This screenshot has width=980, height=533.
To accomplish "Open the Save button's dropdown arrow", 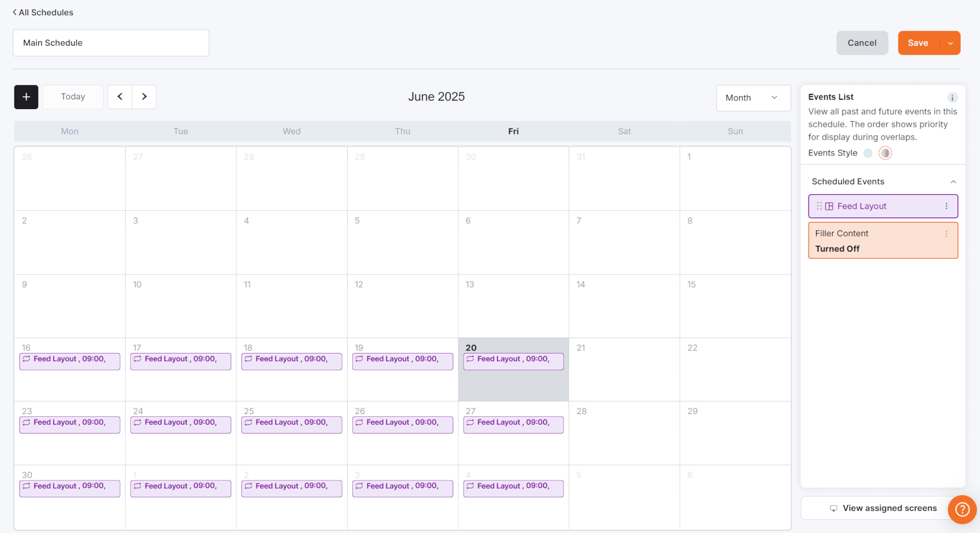I will tap(950, 43).
